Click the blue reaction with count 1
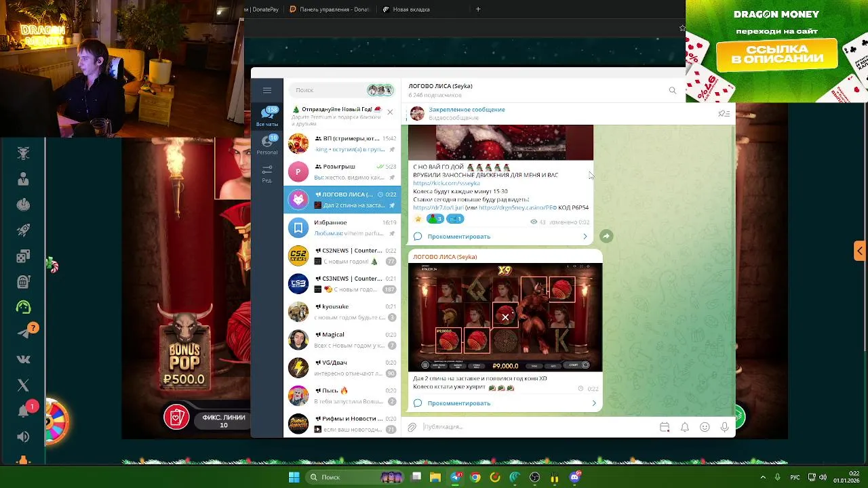 455,219
